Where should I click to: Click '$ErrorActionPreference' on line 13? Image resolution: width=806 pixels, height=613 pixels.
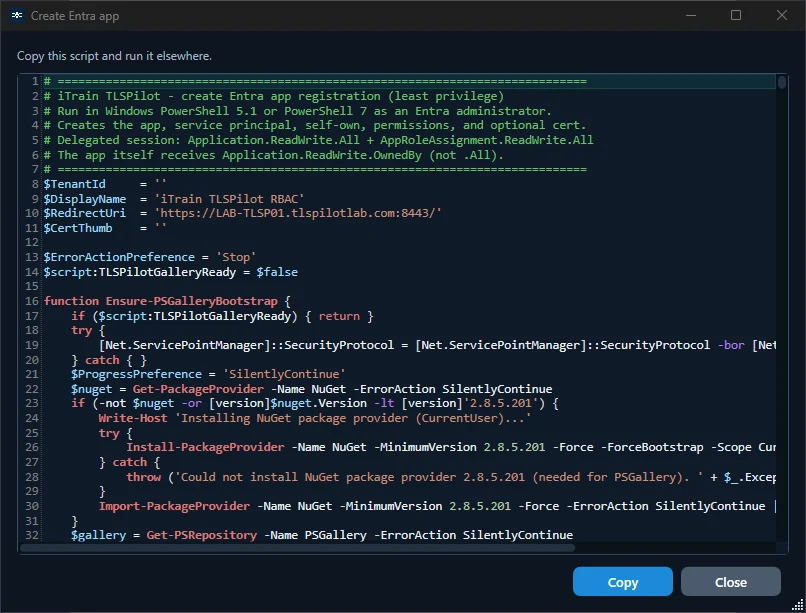click(x=119, y=257)
